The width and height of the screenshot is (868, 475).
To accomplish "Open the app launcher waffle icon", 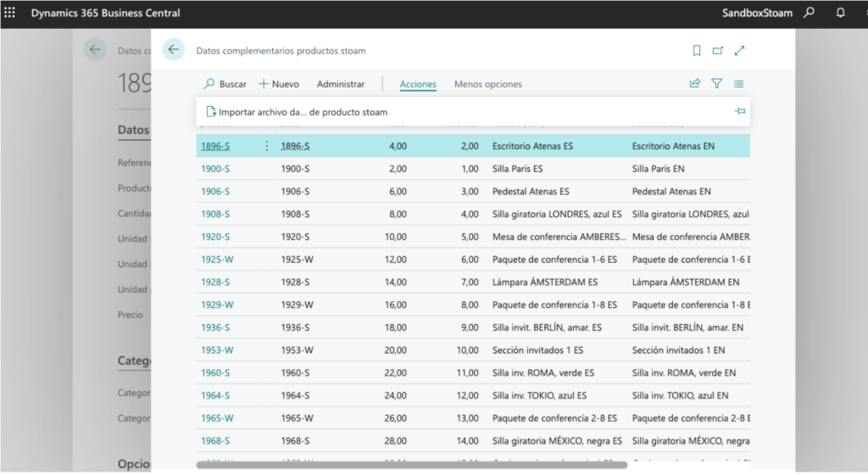I will coord(9,12).
